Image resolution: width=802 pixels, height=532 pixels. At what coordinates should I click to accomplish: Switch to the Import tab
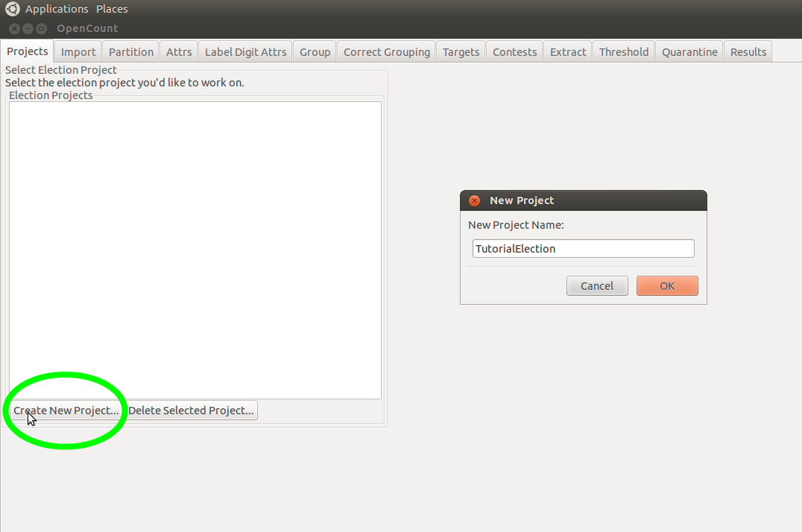[78, 51]
